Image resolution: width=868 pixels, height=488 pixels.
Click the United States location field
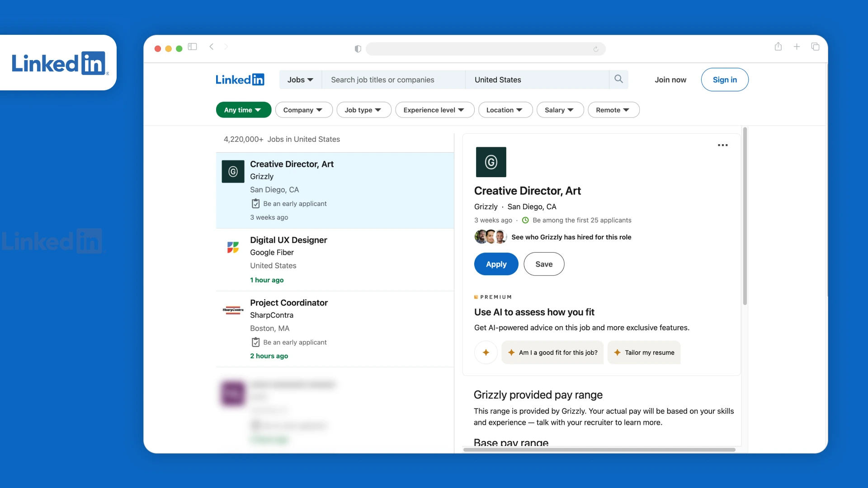point(537,80)
